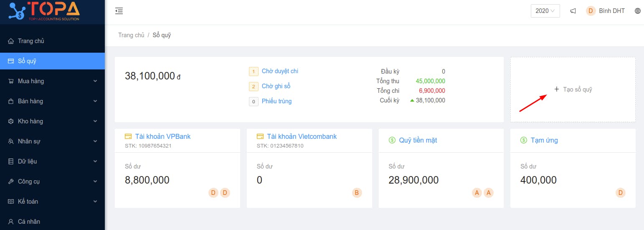Image resolution: width=644 pixels, height=230 pixels.
Task: Collapse sidebar with the menu fold icon
Action: (119, 11)
